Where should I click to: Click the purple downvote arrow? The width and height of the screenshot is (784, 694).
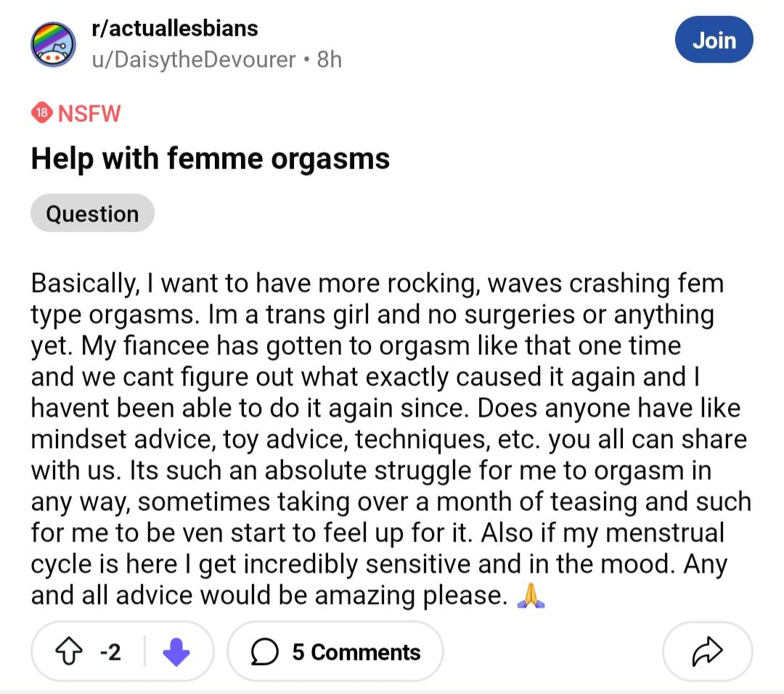click(x=176, y=652)
